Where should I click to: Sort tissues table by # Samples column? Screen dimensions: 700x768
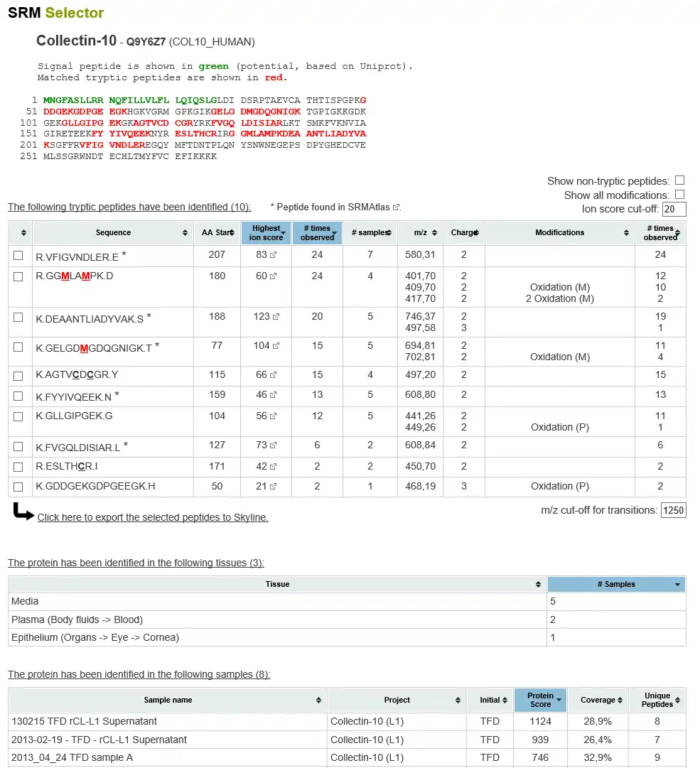tap(616, 584)
